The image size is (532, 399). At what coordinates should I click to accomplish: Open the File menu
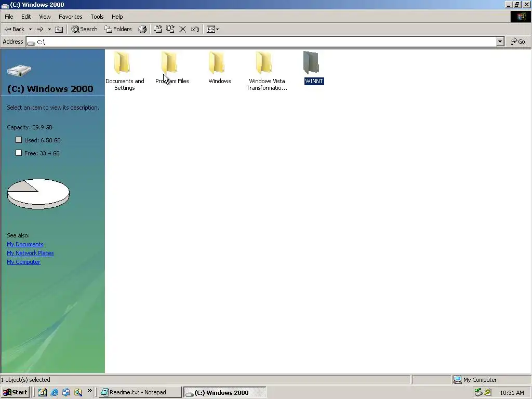[9, 17]
